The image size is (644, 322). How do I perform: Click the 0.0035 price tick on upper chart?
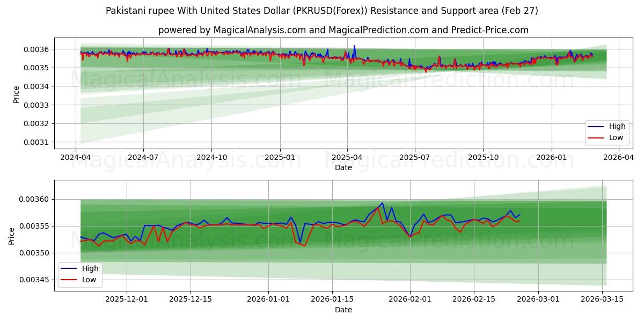36,68
